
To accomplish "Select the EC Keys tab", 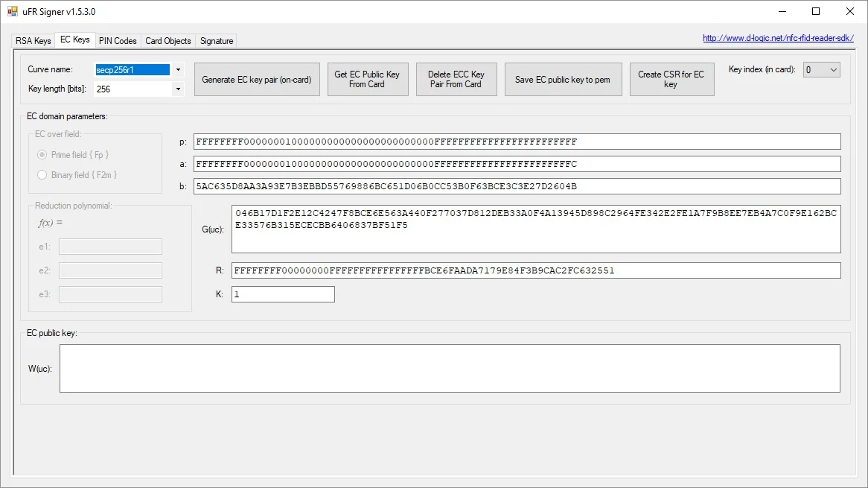I will tap(74, 40).
